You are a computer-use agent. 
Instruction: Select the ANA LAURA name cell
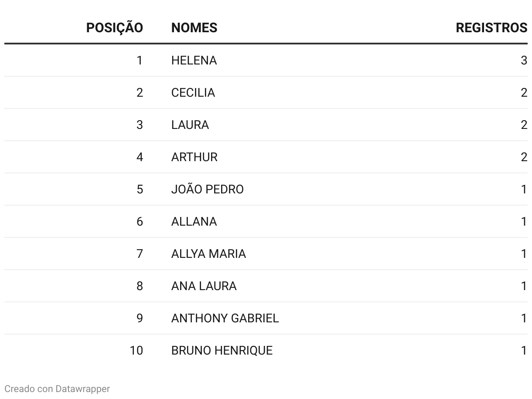[x=204, y=286]
